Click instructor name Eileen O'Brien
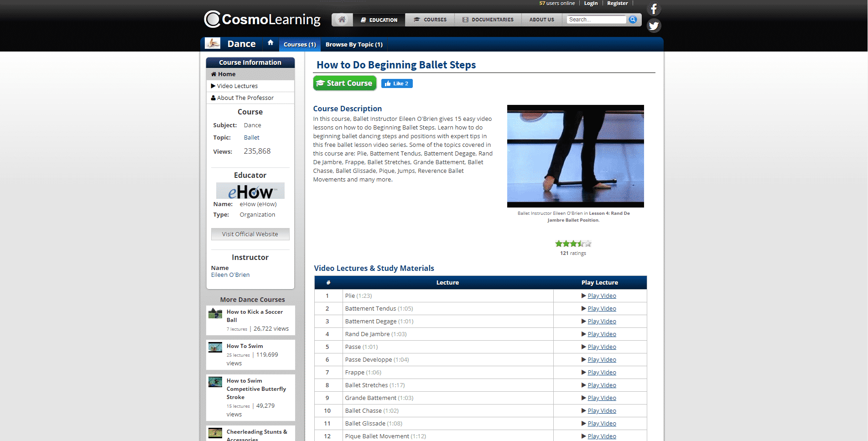Viewport: 868px width, 441px height. 230,275
